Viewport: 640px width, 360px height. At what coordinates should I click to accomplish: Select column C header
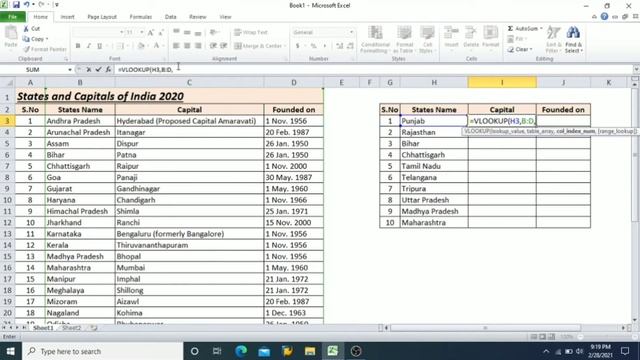(x=189, y=82)
